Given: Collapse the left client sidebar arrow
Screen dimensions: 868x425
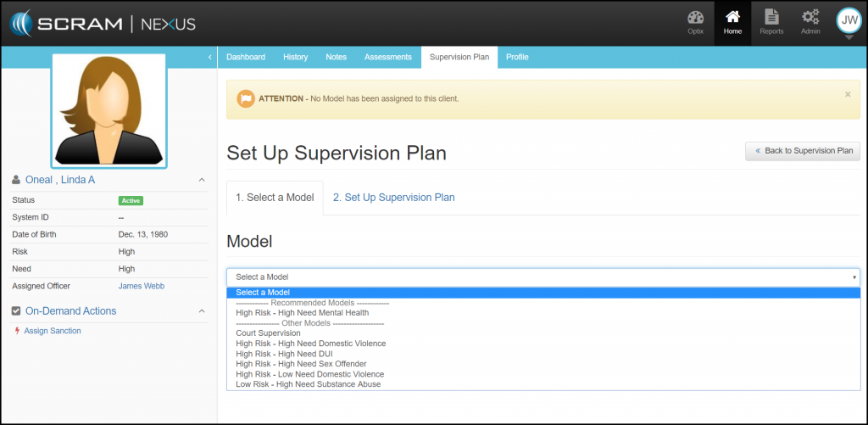Looking at the screenshot, I should 209,57.
